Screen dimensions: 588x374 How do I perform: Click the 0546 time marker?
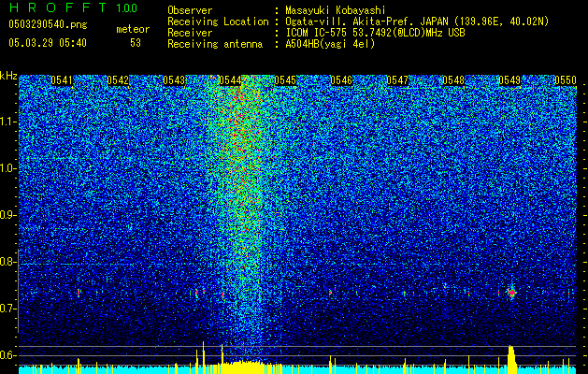(341, 80)
